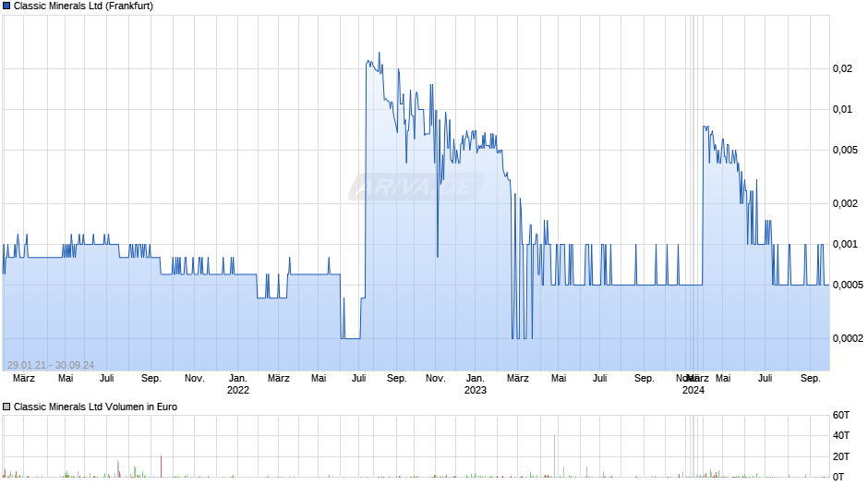Viewport: 868px width, 486px height.
Task: Click the 0,0005 price axis label
Action: [848, 285]
